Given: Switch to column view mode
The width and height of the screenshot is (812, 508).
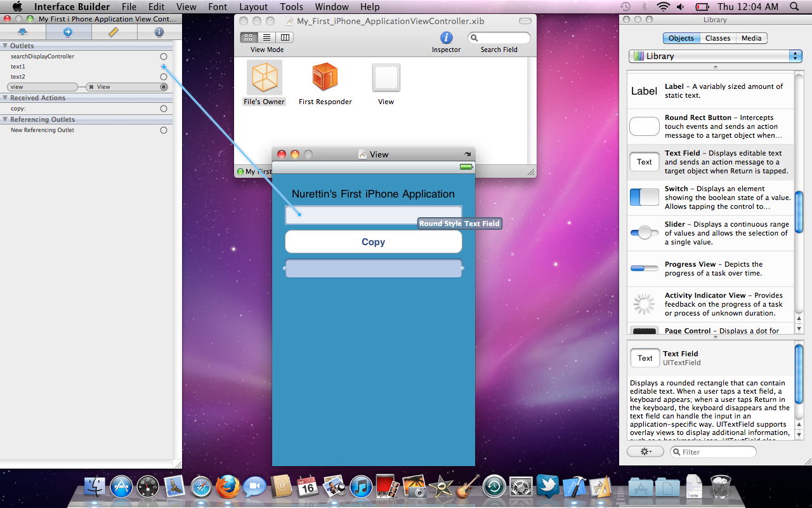Looking at the screenshot, I should pos(285,37).
